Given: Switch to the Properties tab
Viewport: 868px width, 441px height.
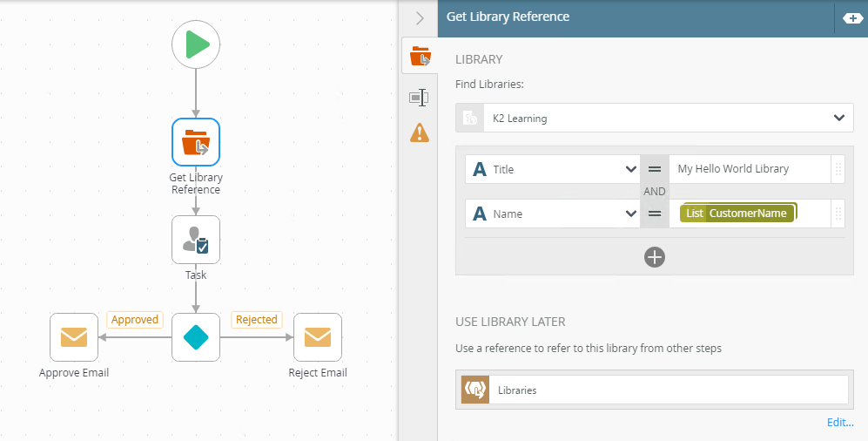Looking at the screenshot, I should tap(420, 98).
